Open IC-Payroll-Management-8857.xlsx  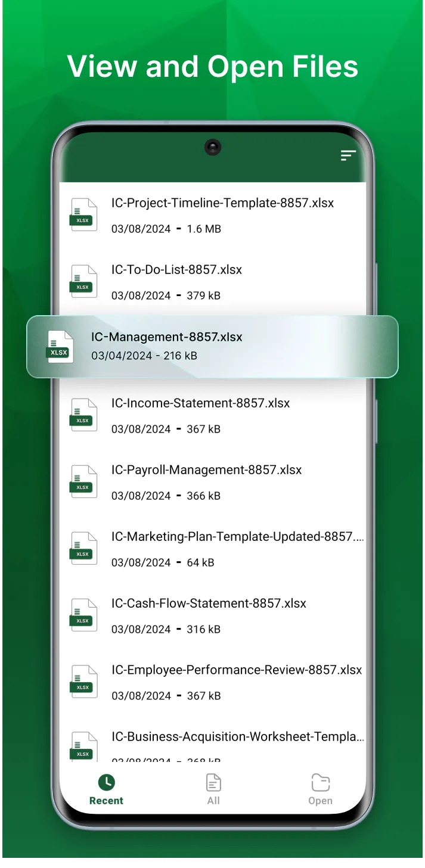pos(206,470)
